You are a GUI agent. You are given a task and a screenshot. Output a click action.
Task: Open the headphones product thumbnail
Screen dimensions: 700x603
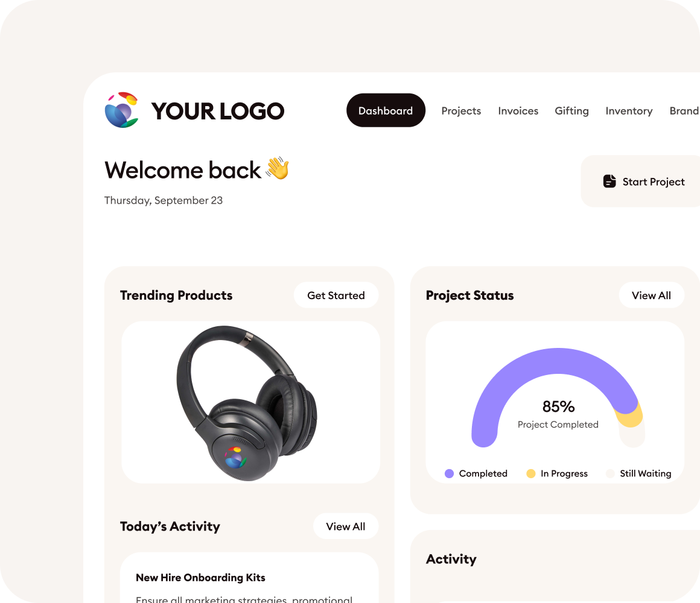[x=251, y=402]
